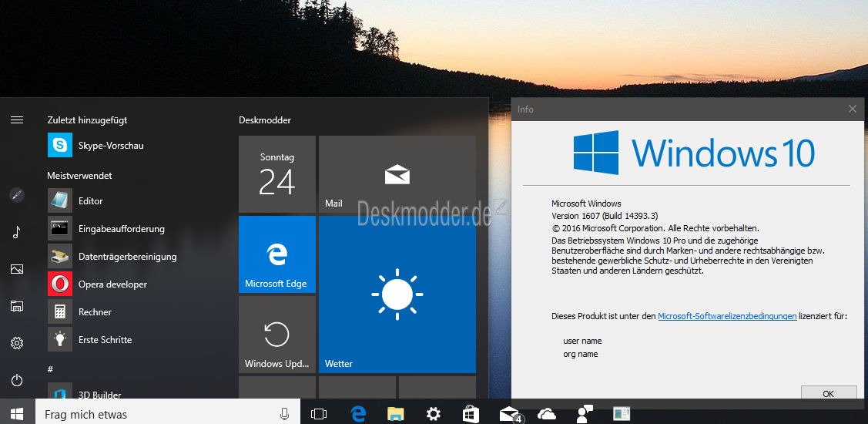This screenshot has height=424, width=868.
Task: Click the Power icon in Start menu
Action: pos(17,380)
